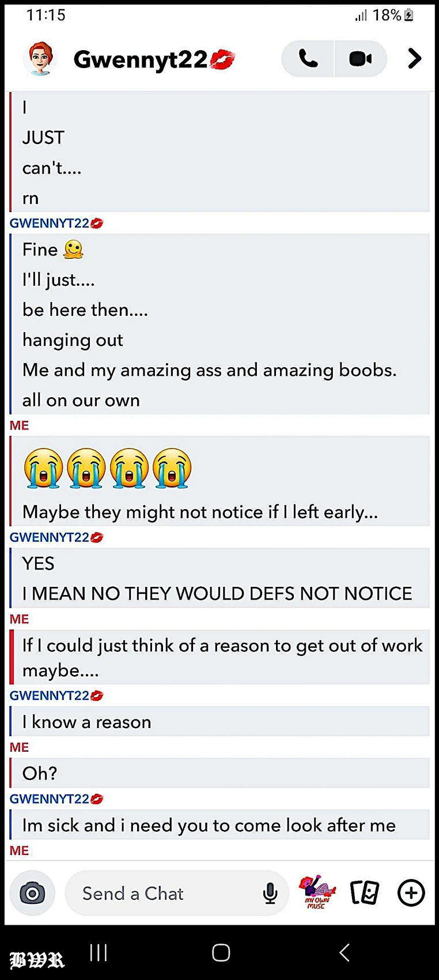Open the camera from the chat bar

pyautogui.click(x=33, y=893)
